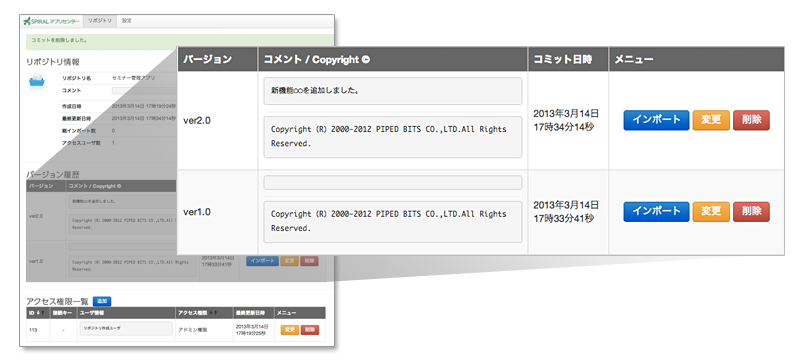Switch to the 設定 tab
Screen dimensions: 802x362
[127, 21]
